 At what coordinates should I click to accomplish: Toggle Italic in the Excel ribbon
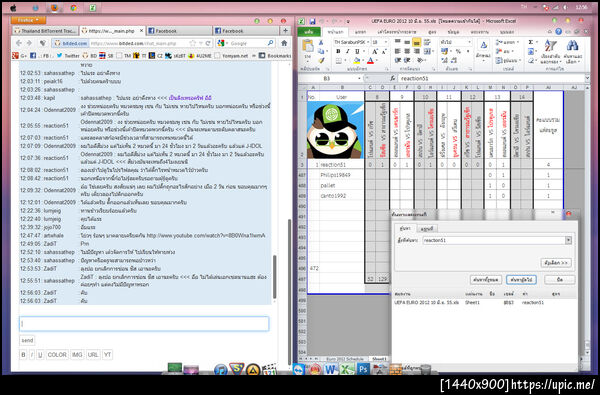tap(347, 51)
